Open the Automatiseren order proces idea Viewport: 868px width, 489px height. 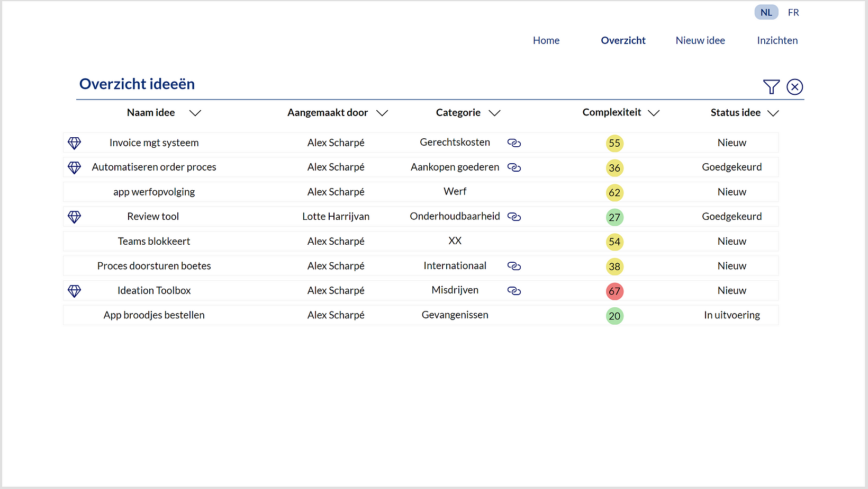[x=154, y=167]
